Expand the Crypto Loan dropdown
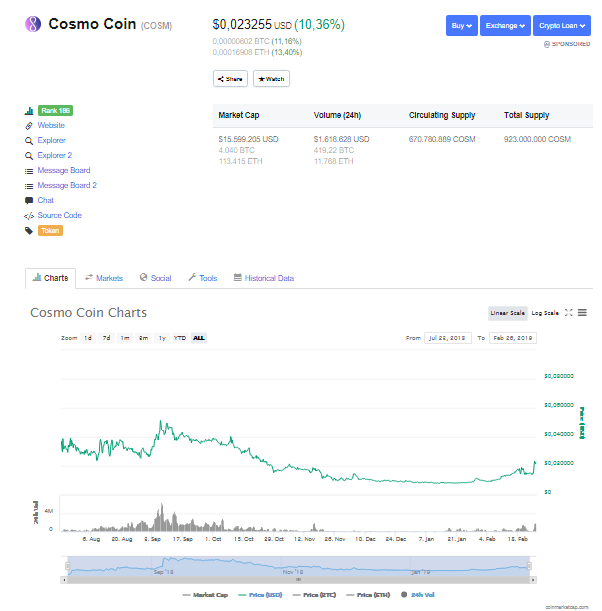 point(562,26)
